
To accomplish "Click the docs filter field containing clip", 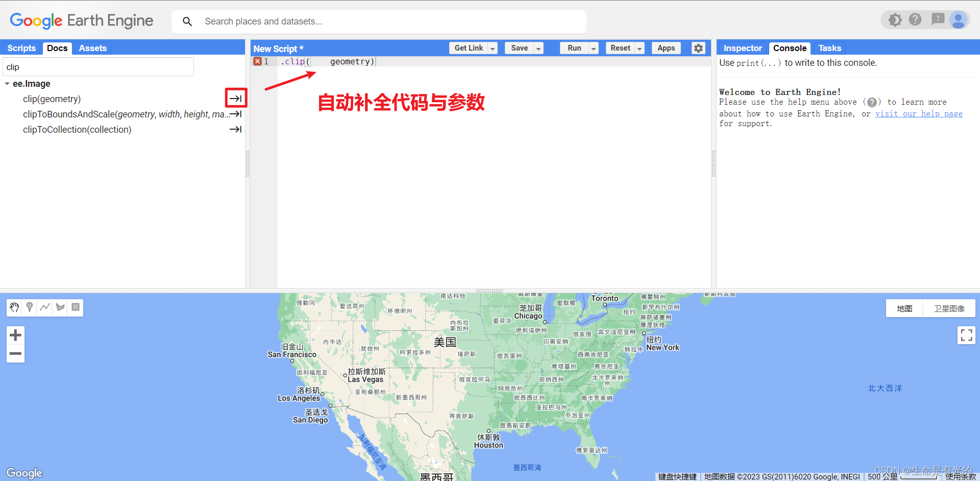I will [99, 67].
